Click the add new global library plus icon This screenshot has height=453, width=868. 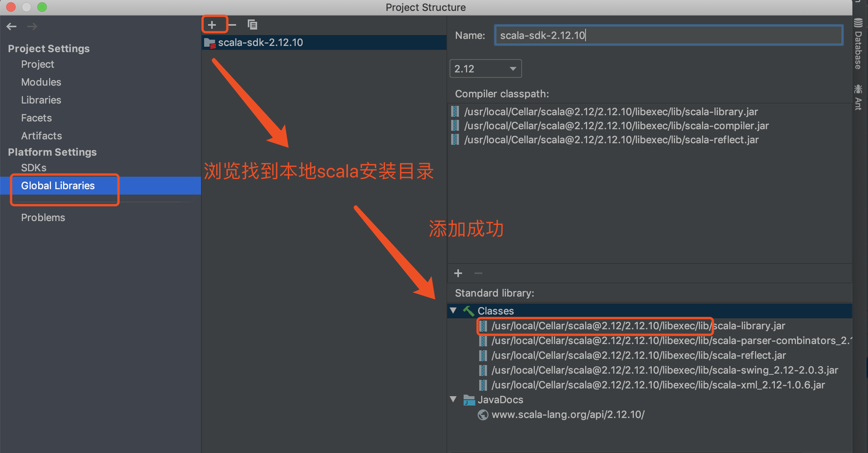coord(212,25)
